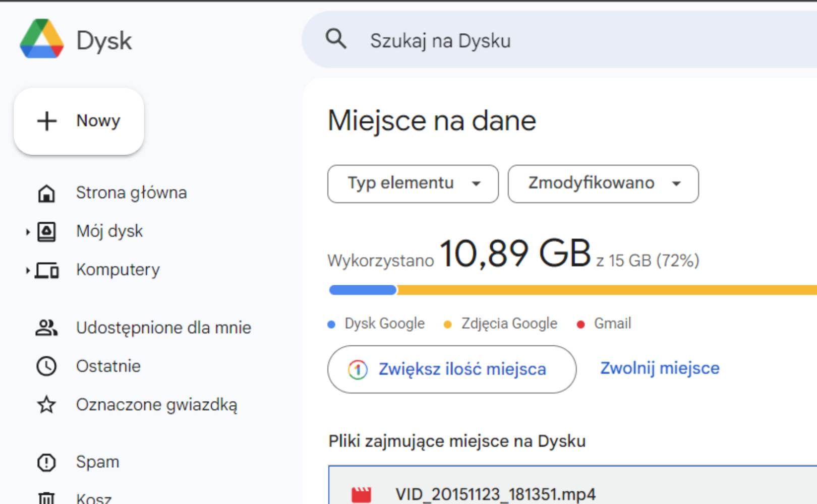This screenshot has width=817, height=504.
Task: Click the Google One icon on upgrade button
Action: click(358, 369)
